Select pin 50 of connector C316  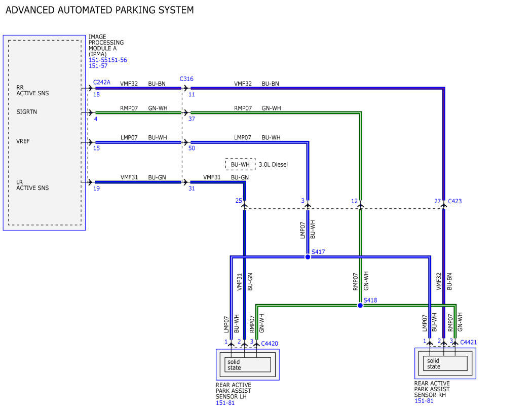point(192,148)
